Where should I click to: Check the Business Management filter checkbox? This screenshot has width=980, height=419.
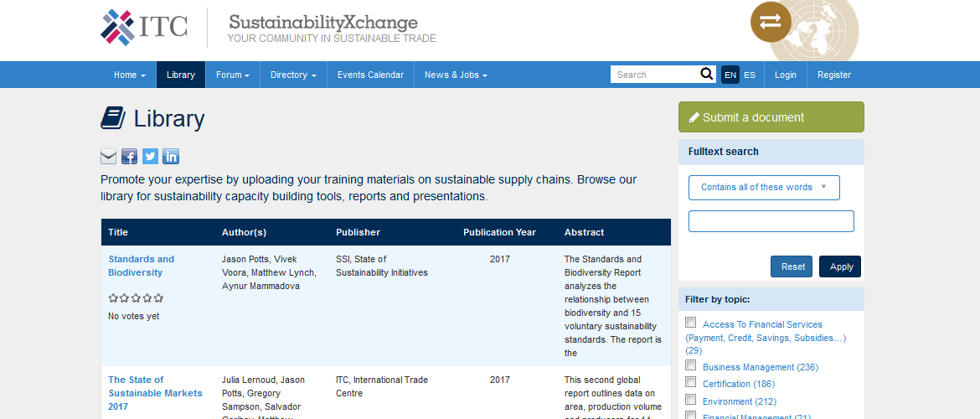pyautogui.click(x=691, y=365)
